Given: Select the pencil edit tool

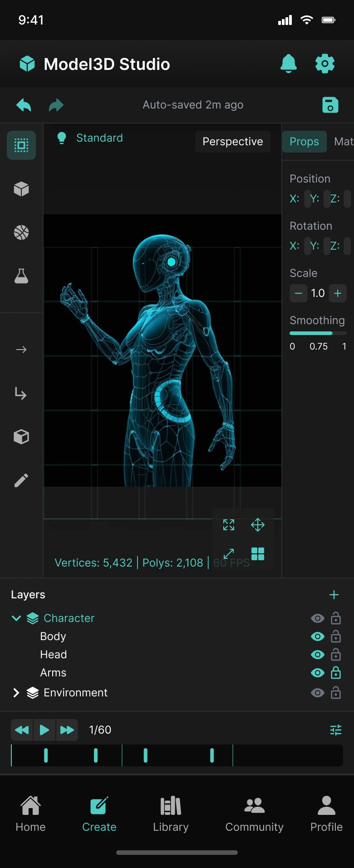Looking at the screenshot, I should [x=21, y=480].
